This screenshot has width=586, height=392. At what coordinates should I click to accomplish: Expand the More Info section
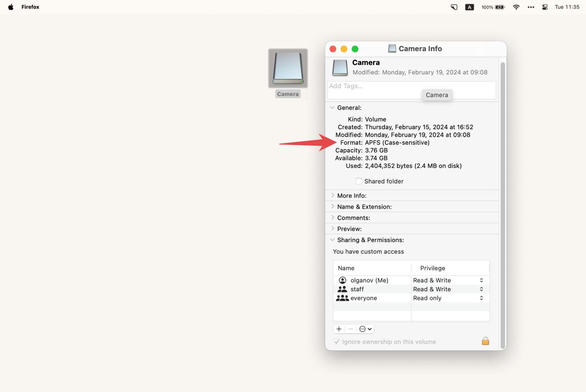click(x=332, y=196)
